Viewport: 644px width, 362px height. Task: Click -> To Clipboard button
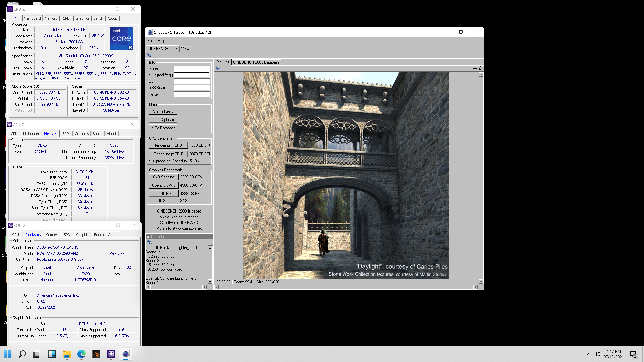[x=163, y=120]
